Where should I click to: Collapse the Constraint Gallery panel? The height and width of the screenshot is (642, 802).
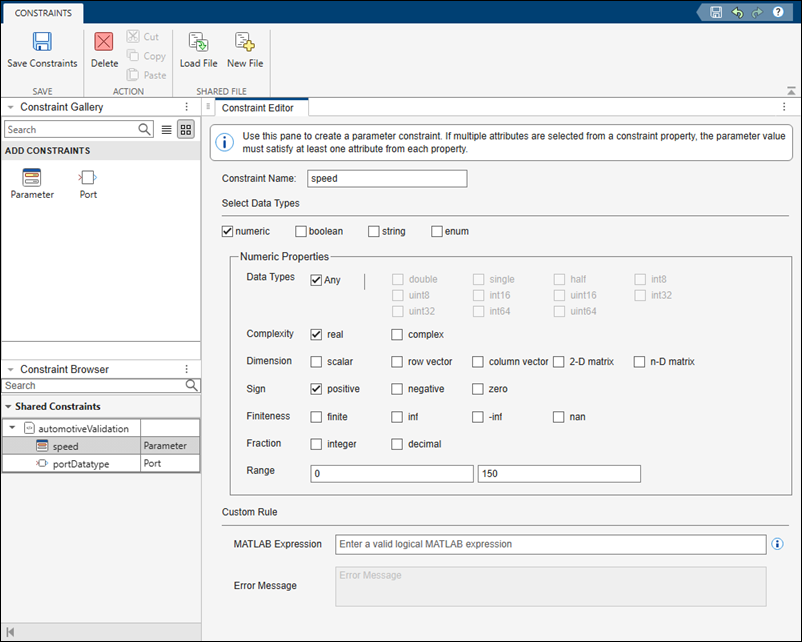(10, 107)
